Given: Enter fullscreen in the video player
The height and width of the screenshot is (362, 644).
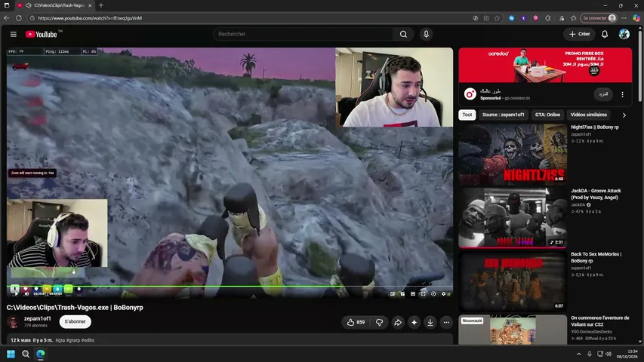Looking at the screenshot, I should coord(423,294).
